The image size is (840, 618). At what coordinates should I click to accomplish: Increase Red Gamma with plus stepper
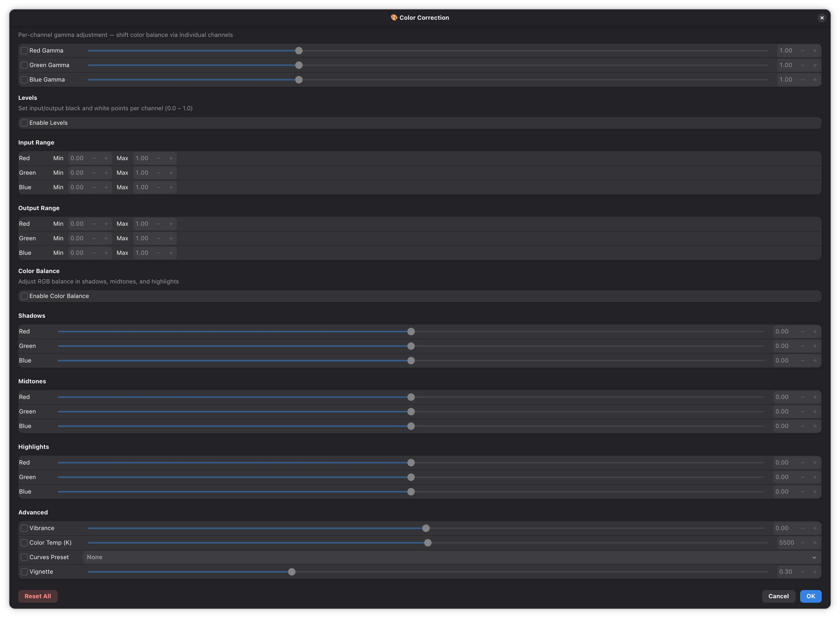pos(815,51)
